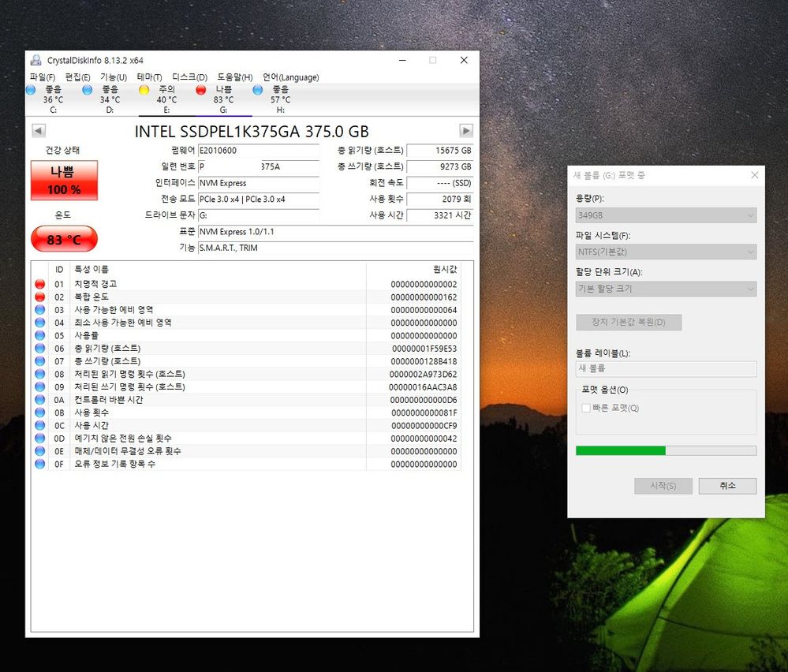Open the 할당 단위 크기(A) dropdown
This screenshot has height=672, width=788.
point(666,289)
